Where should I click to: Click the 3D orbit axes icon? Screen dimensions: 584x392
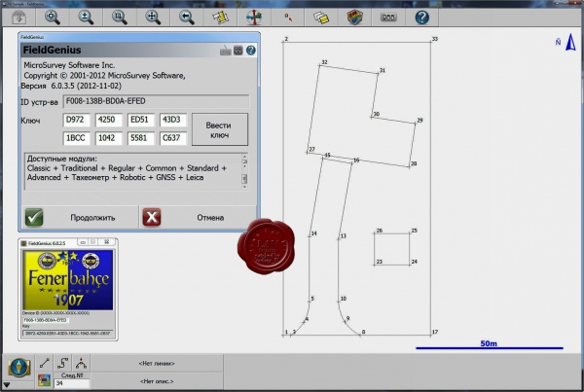tap(254, 18)
